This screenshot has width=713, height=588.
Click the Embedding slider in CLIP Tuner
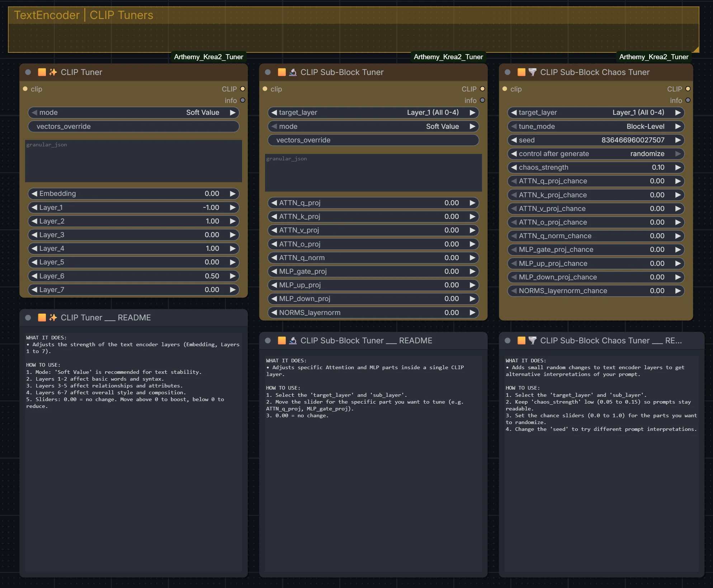(x=133, y=193)
